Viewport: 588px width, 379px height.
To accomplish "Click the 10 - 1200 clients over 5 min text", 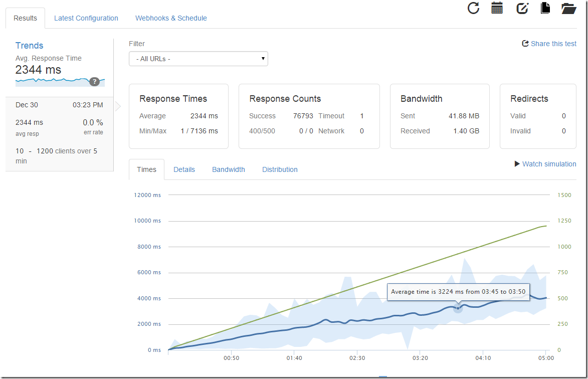I will coord(56,156).
